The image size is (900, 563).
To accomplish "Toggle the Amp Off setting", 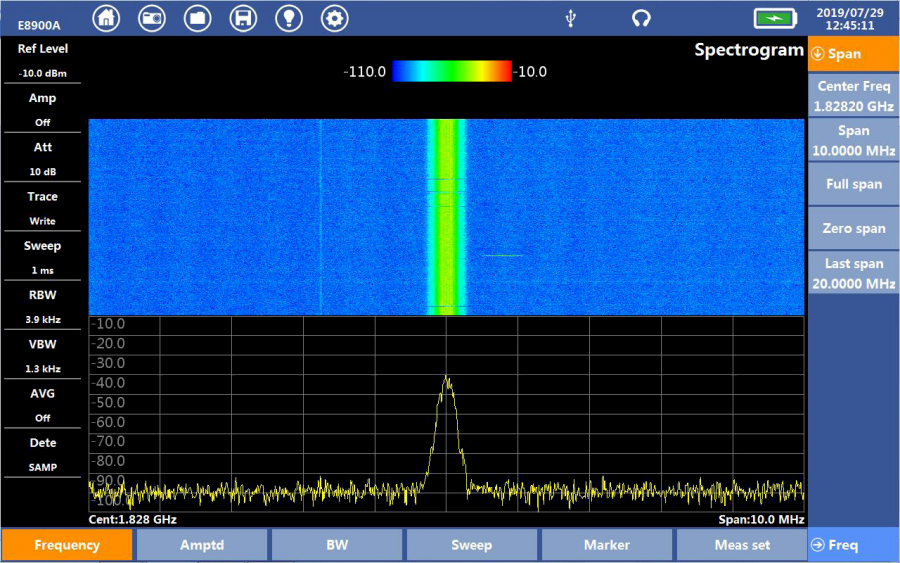I will point(42,110).
